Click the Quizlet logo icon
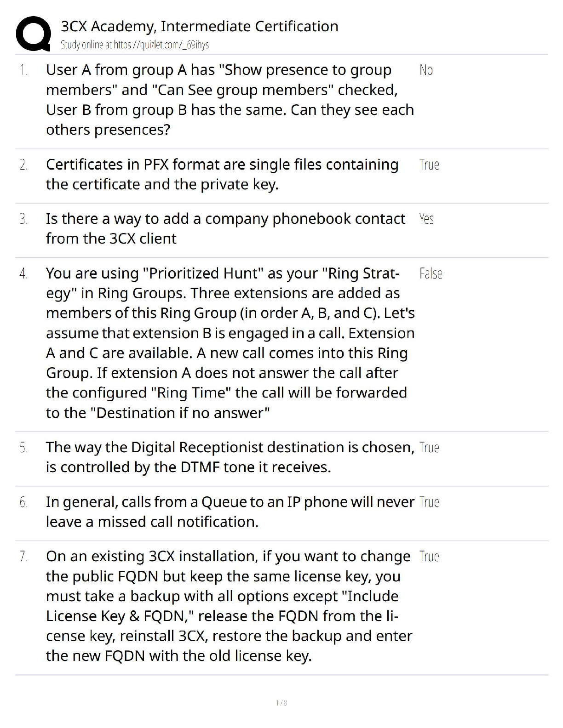Screen dimensions: 563x728 coord(33,34)
